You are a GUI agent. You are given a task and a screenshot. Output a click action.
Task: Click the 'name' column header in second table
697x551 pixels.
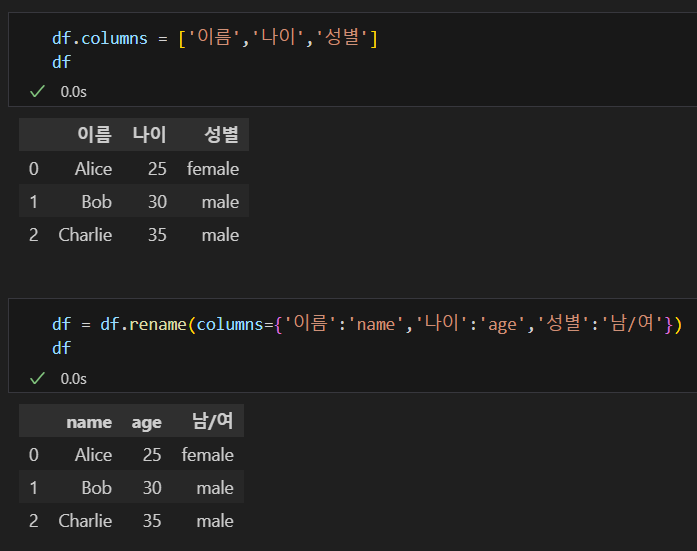tap(89, 422)
